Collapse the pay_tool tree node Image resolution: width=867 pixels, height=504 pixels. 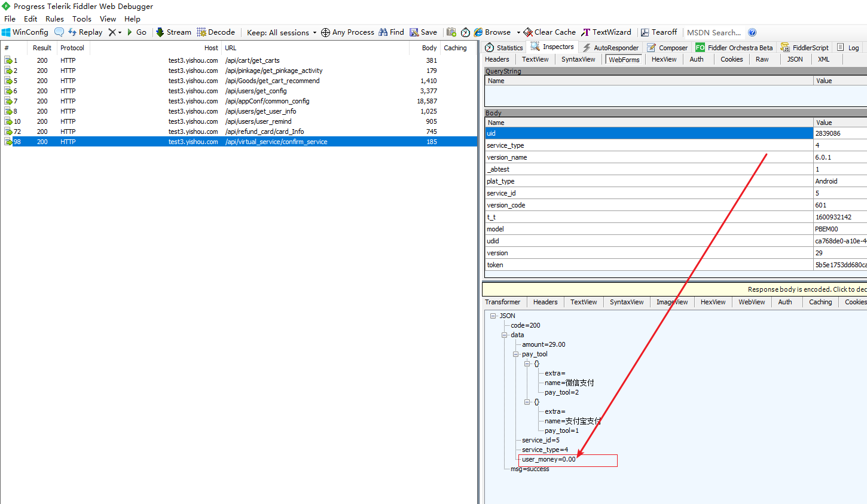515,354
